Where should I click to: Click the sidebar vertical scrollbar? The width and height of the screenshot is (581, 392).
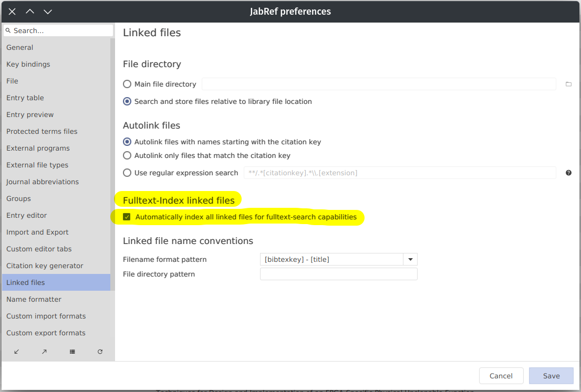(112, 164)
